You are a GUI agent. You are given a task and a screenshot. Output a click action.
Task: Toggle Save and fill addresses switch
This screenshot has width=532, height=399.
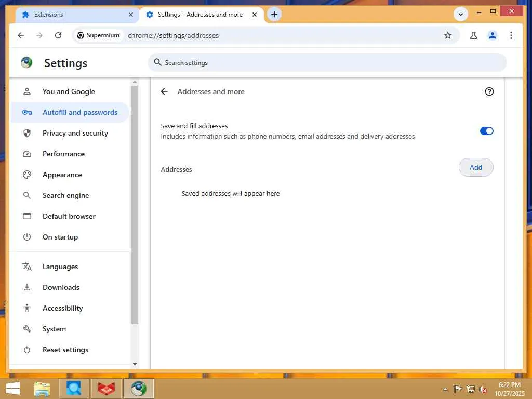click(x=486, y=131)
